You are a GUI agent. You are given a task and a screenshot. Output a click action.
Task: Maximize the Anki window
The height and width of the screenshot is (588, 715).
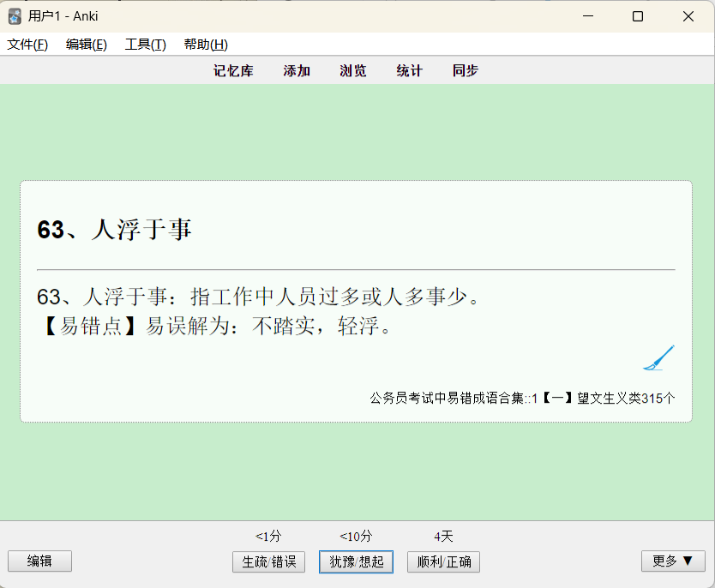(638, 16)
